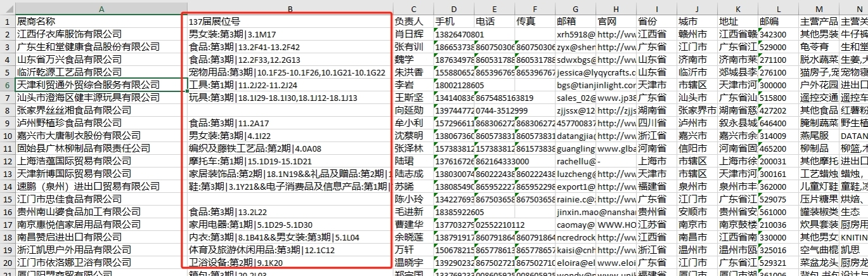
Task: Select contact name 沈蔡明
Action: (x=413, y=135)
